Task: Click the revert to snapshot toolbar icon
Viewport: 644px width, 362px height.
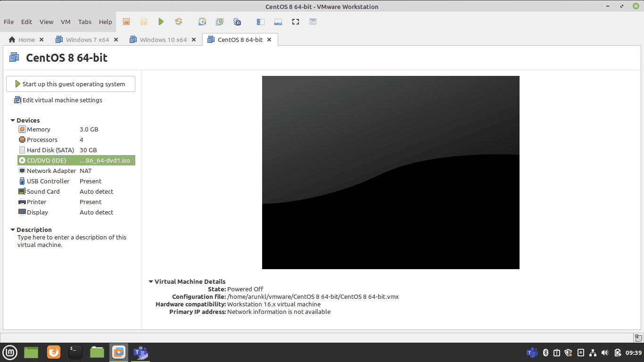Action: (x=220, y=22)
